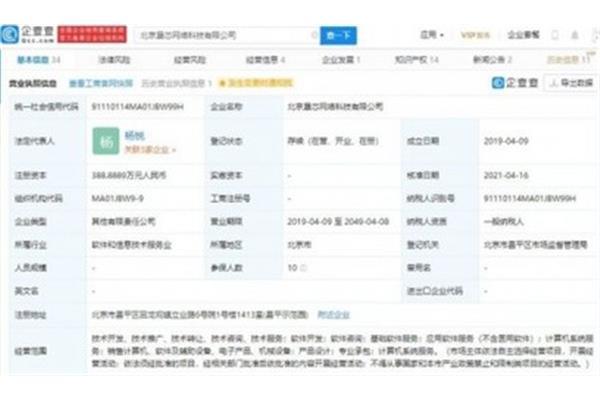Open the 应用 dropdown menu
This screenshot has width=600, height=400.
(432, 35)
